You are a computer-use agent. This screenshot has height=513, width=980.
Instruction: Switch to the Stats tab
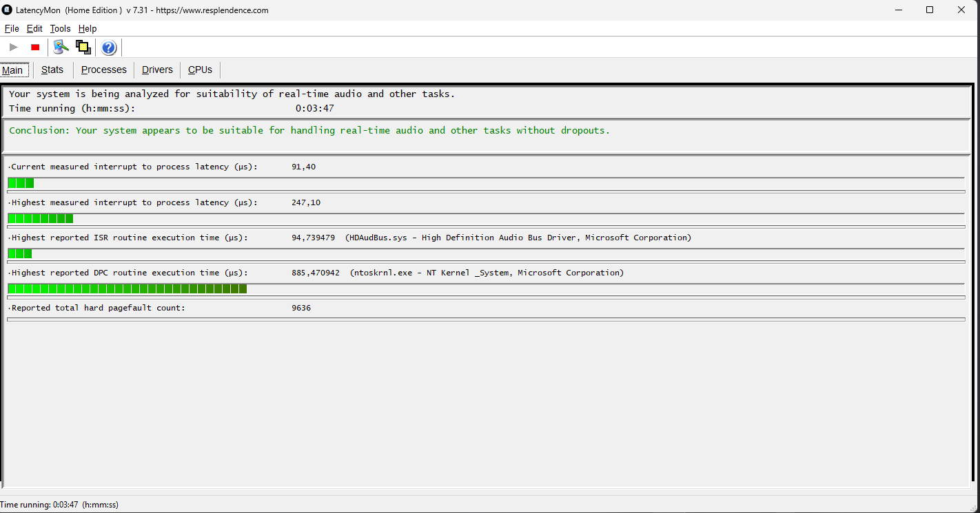click(x=52, y=70)
